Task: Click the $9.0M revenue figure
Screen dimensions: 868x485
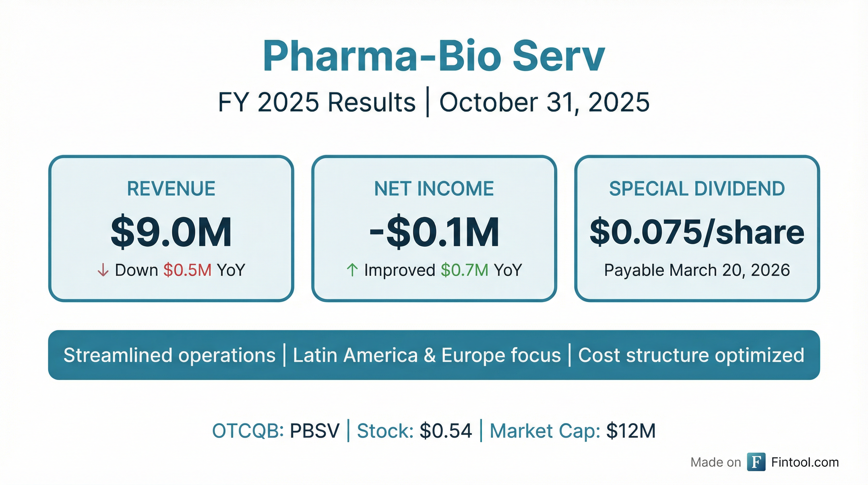Action: click(171, 232)
